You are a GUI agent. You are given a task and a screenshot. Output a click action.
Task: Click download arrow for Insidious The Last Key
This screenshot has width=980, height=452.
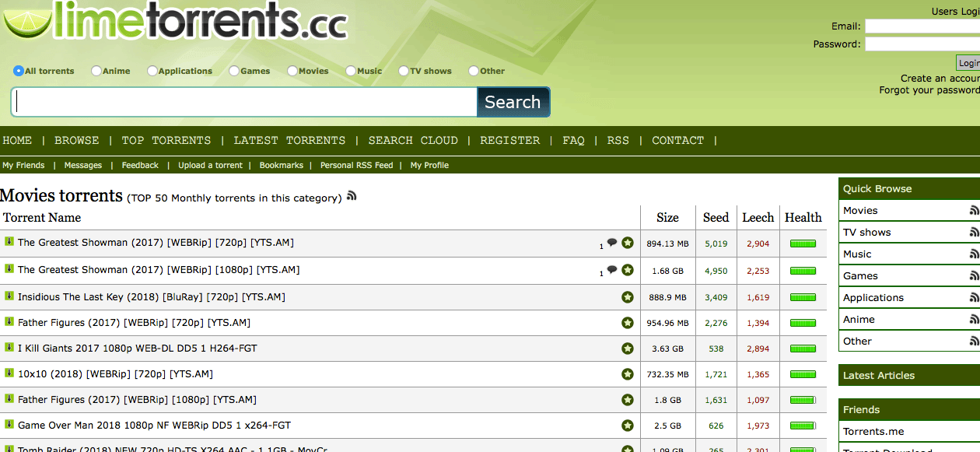click(x=9, y=296)
